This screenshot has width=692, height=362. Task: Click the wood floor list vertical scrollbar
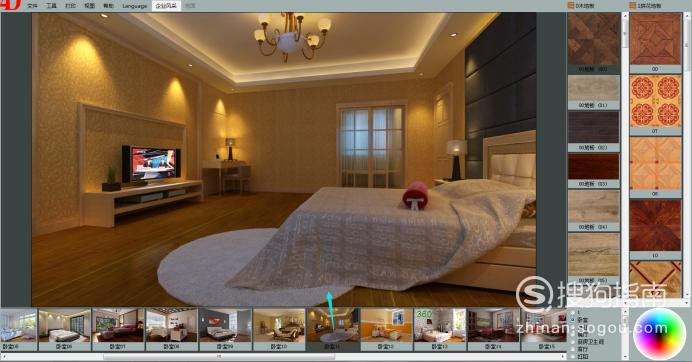pos(625,33)
